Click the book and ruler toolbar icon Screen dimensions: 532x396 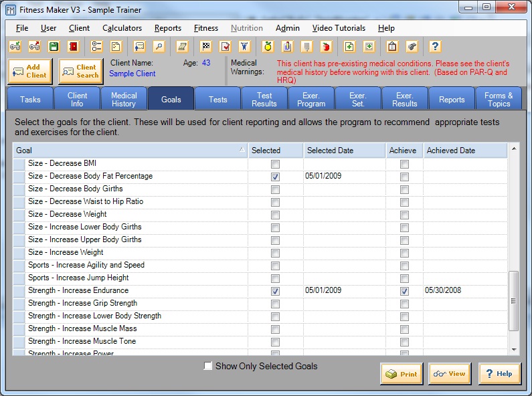(x=287, y=46)
